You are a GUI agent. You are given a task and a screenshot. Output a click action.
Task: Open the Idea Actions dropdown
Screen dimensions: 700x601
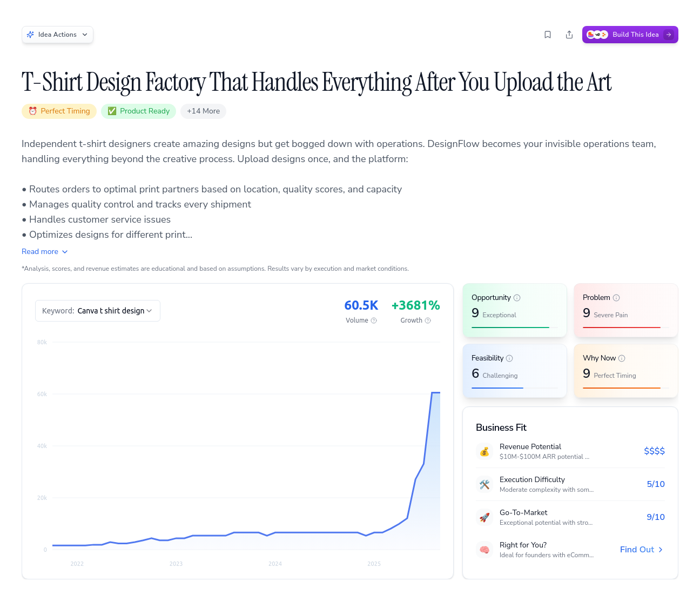coord(57,34)
